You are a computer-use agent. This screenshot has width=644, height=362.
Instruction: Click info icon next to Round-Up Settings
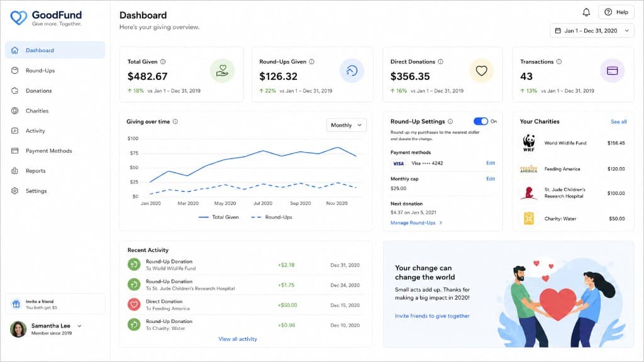(x=450, y=121)
